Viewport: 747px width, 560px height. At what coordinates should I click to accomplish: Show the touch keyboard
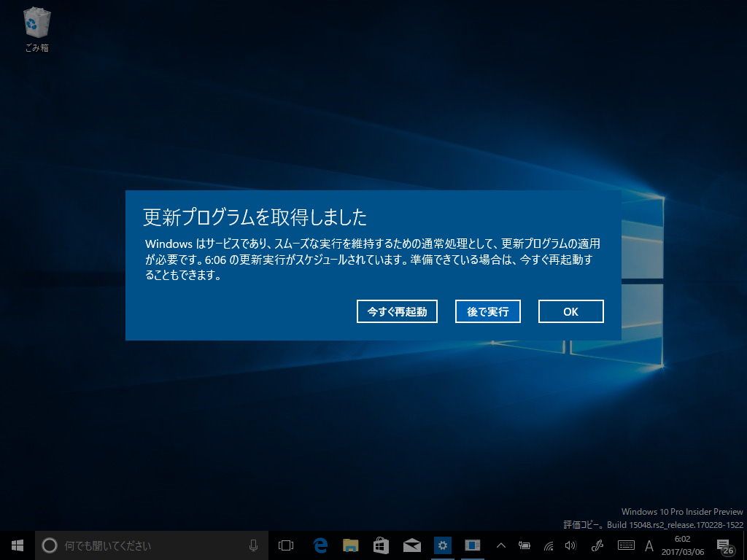(625, 545)
